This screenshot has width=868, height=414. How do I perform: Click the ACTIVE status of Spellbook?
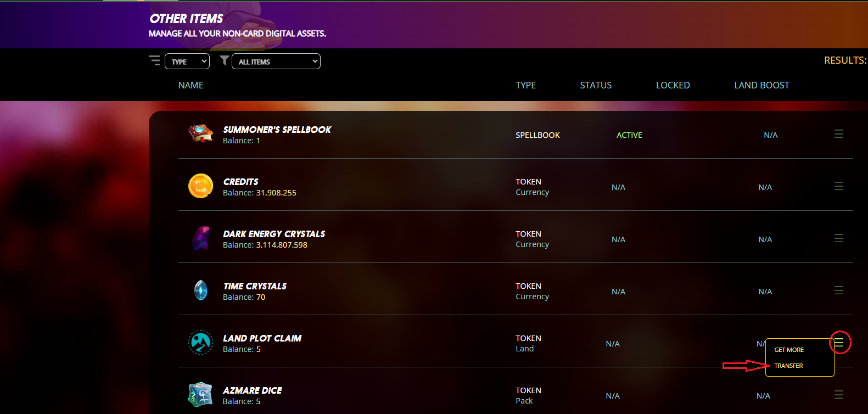(x=629, y=135)
